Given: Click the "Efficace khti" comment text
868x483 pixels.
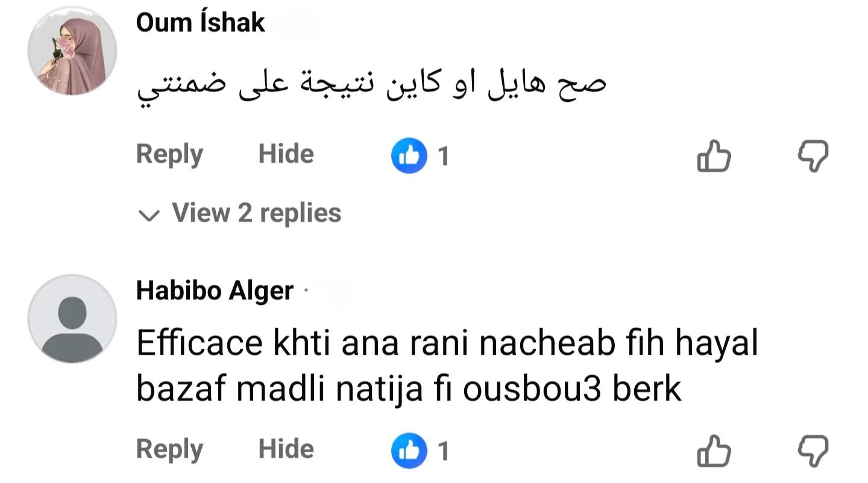Looking at the screenshot, I should pyautogui.click(x=446, y=366).
